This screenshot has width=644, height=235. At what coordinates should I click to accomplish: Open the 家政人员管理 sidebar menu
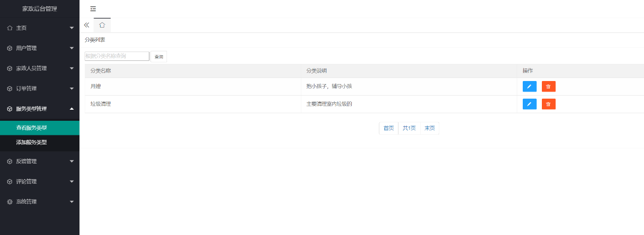tap(40, 68)
